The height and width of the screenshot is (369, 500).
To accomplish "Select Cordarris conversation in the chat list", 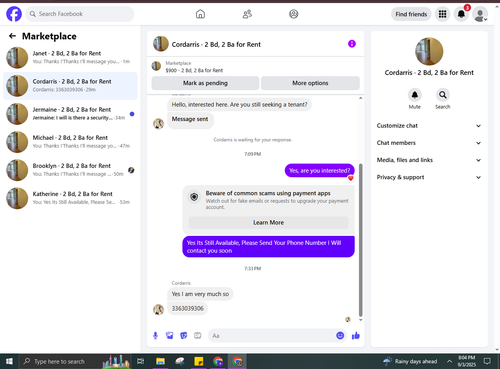I will click(70, 86).
